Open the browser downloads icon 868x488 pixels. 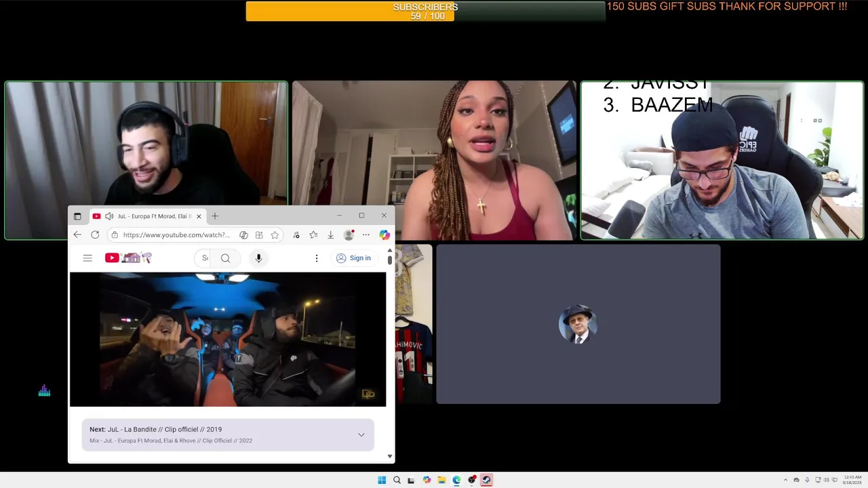click(x=330, y=235)
